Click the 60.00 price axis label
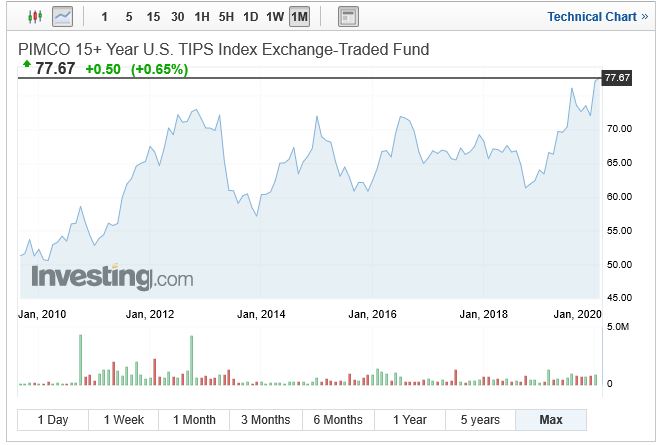 (619, 197)
